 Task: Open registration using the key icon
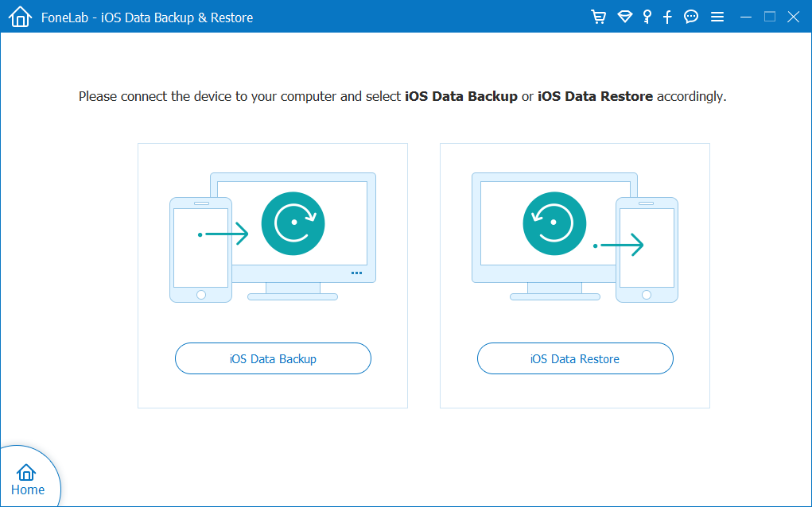coord(646,17)
